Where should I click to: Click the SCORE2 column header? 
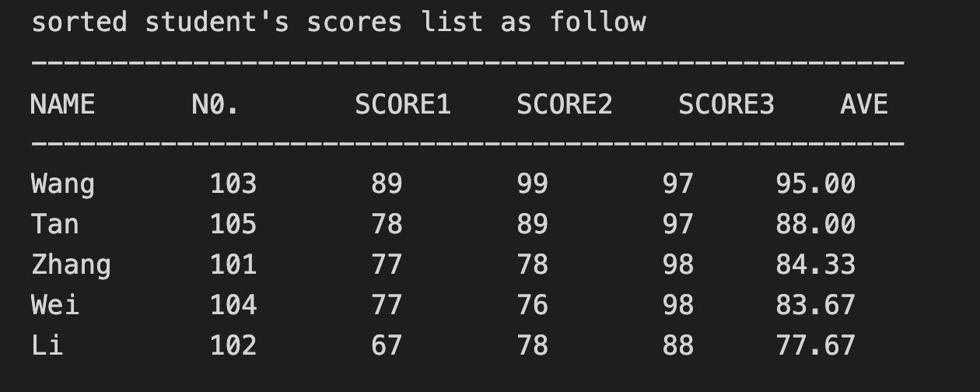[565, 104]
